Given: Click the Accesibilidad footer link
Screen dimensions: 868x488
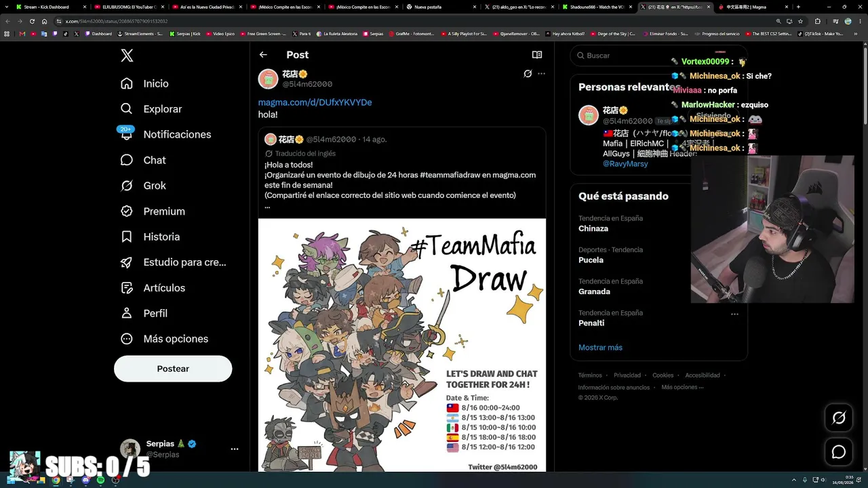Looking at the screenshot, I should pyautogui.click(x=703, y=375).
